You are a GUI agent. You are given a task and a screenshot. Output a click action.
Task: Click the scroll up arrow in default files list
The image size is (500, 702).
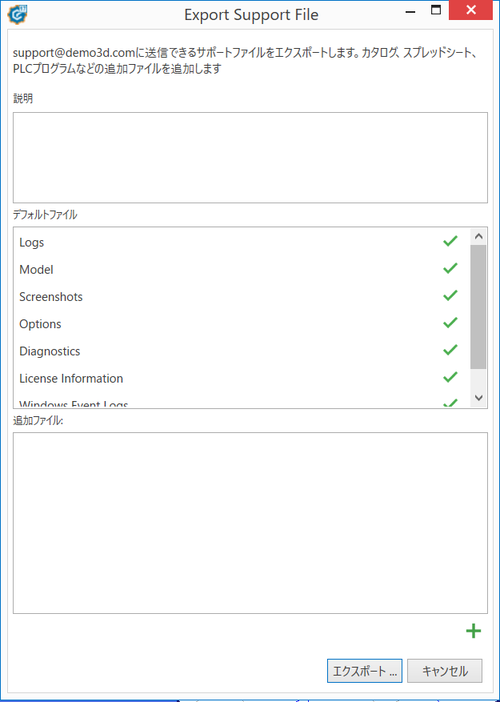pos(478,236)
